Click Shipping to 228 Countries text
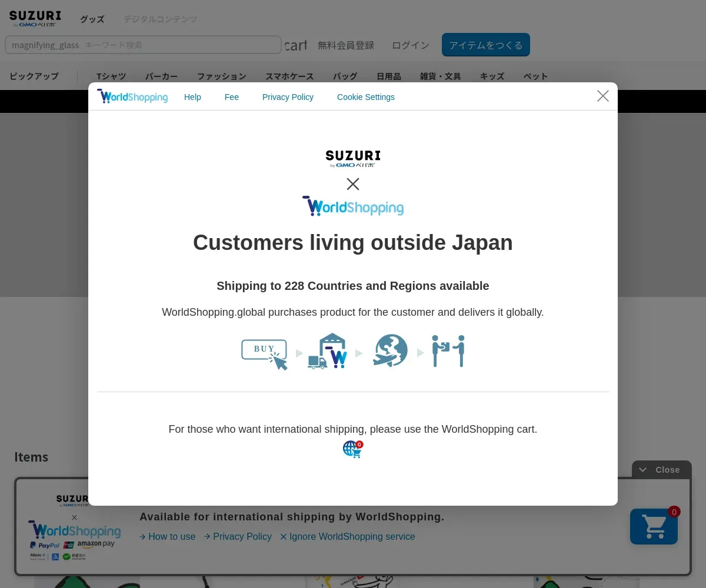 (x=353, y=286)
